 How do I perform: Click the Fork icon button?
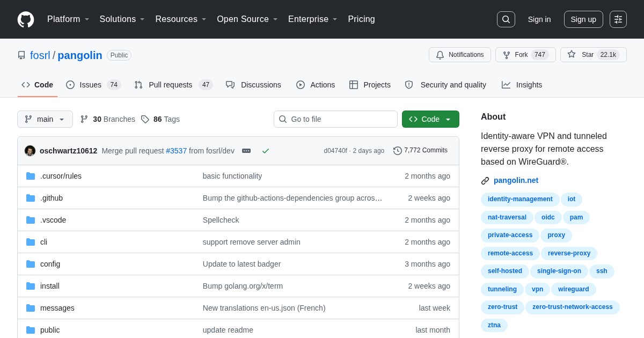(507, 55)
